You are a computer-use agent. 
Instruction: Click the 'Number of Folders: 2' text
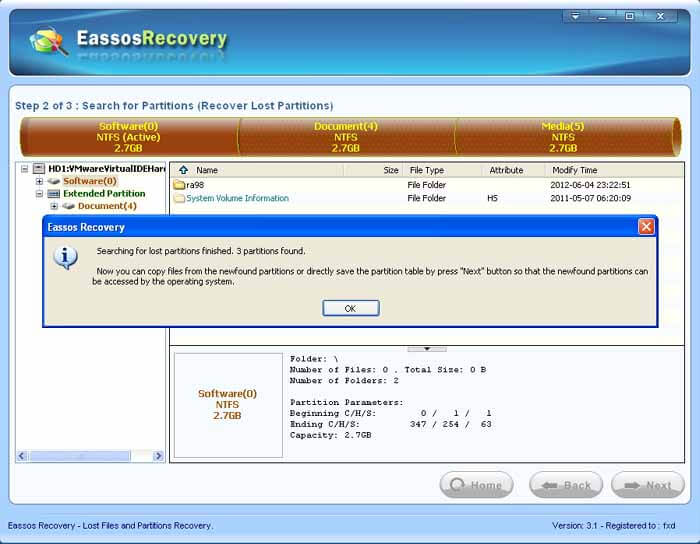(x=344, y=381)
